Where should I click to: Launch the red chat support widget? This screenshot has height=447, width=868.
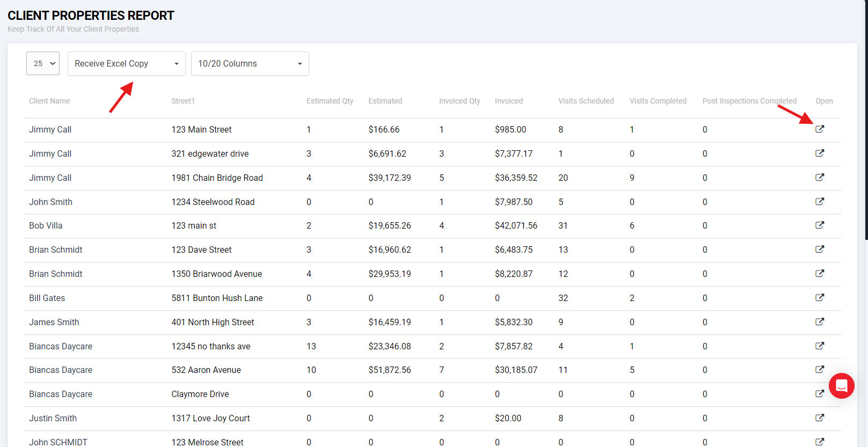(x=841, y=386)
